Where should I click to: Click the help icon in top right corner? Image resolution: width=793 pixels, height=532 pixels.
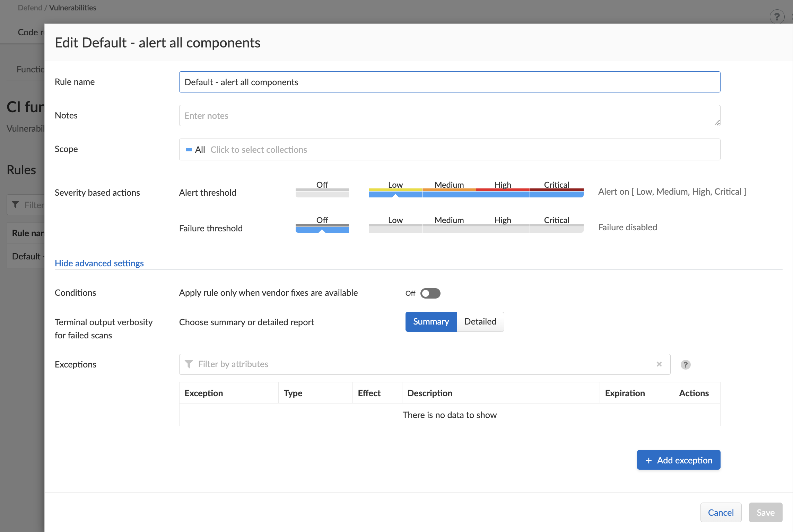coord(777,17)
